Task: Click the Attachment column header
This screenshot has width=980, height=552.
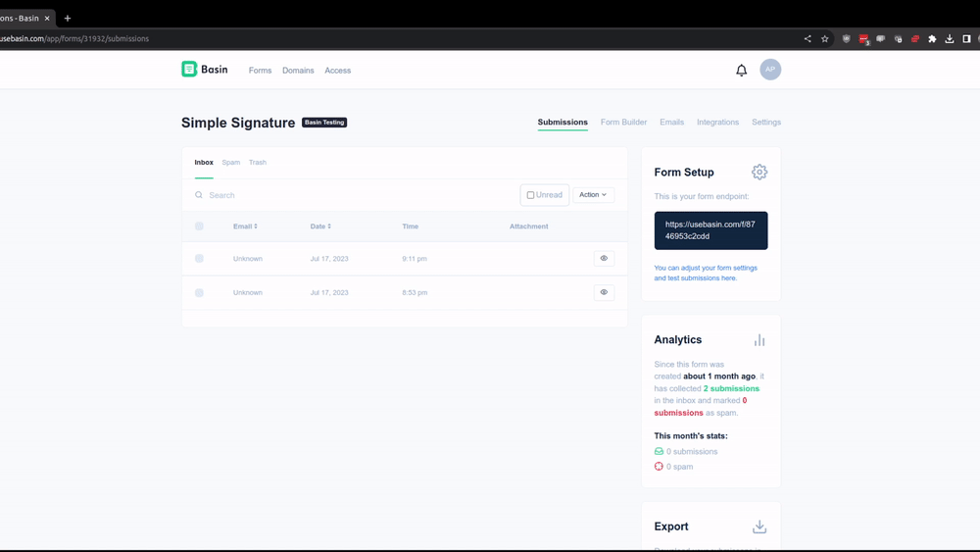Action: pyautogui.click(x=529, y=226)
